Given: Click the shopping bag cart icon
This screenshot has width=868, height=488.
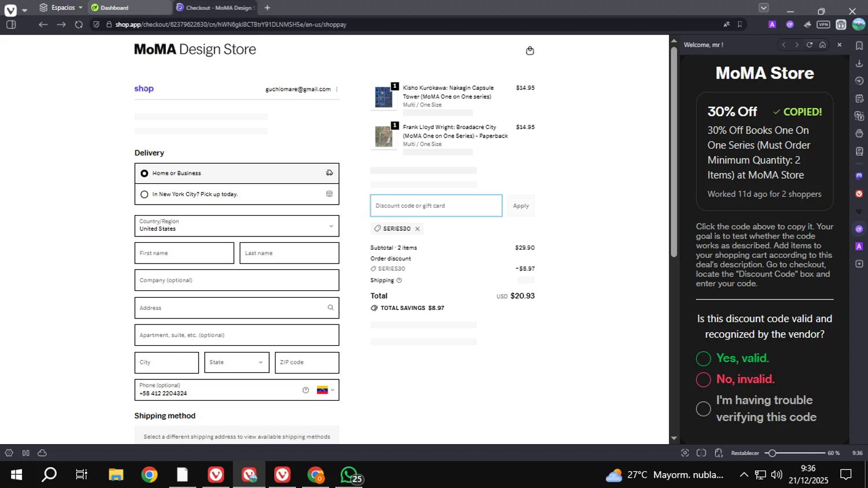Looking at the screenshot, I should tap(529, 51).
